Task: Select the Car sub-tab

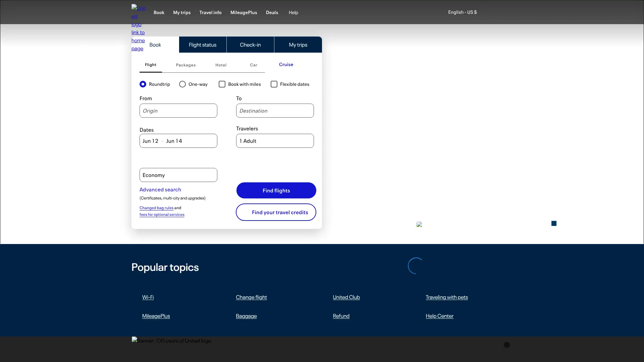Action: pos(254,65)
